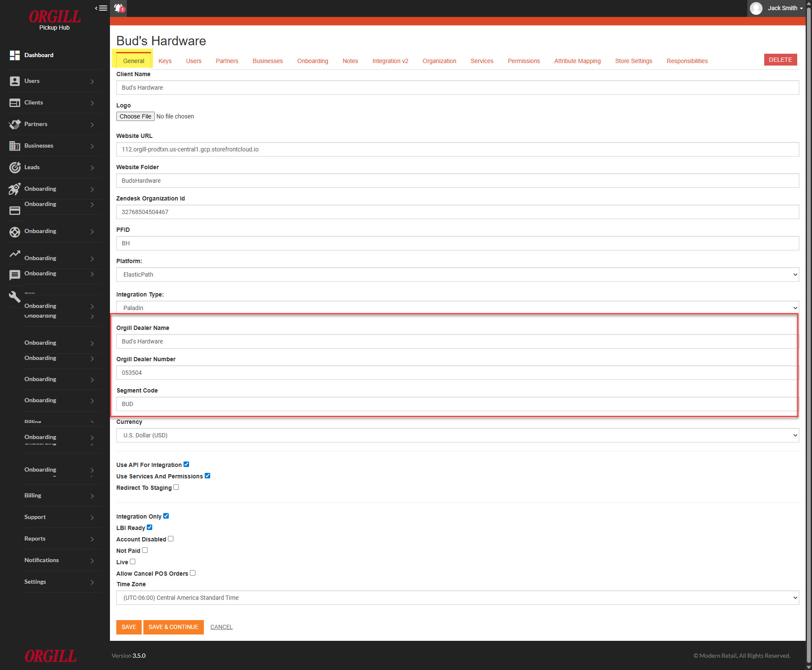812x670 pixels.
Task: Switch to the Keys tab
Action: pos(165,61)
